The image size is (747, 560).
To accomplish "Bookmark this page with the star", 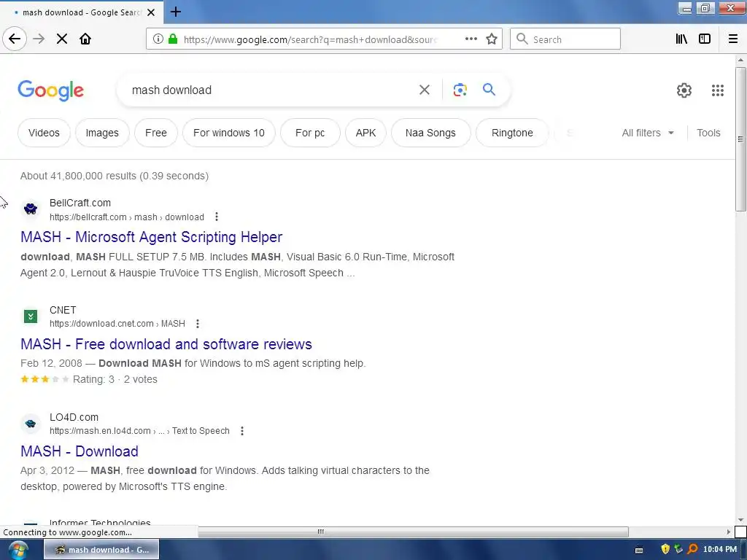I will [x=492, y=39].
